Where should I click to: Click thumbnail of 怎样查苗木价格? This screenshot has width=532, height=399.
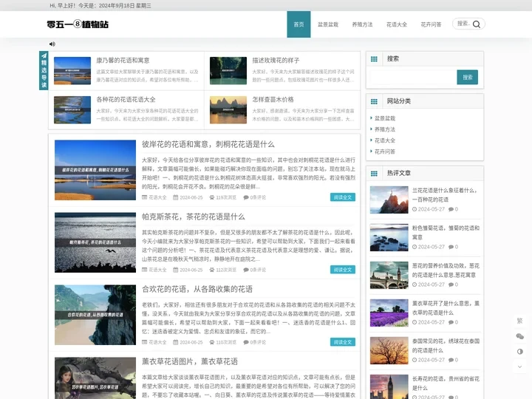pos(228,110)
